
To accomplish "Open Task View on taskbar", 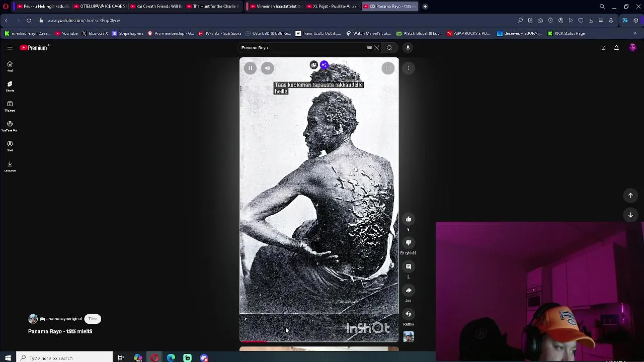I will pos(121,358).
